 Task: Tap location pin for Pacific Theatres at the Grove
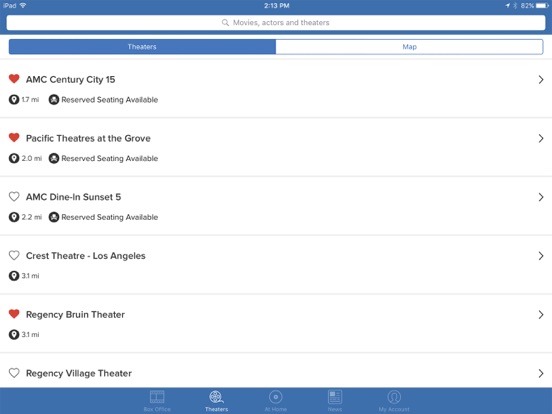[14, 158]
